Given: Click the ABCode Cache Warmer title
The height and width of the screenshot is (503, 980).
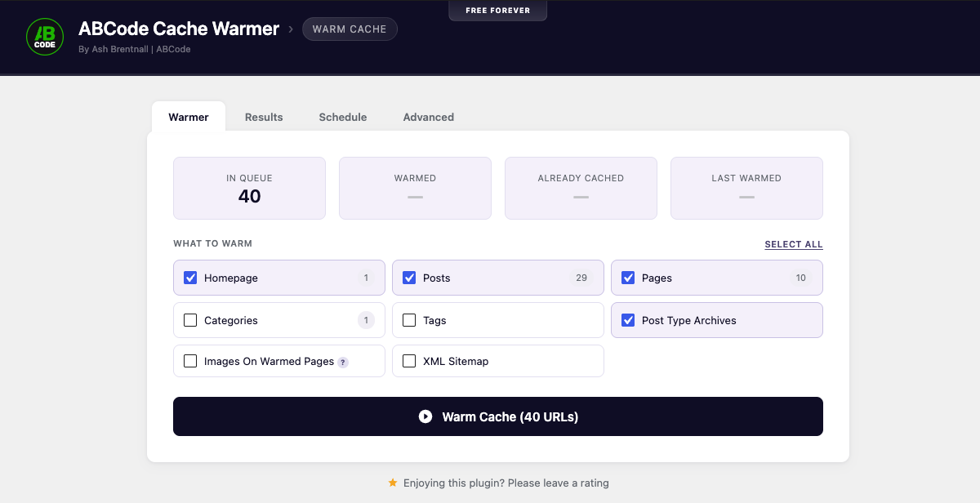Looking at the screenshot, I should (x=179, y=29).
